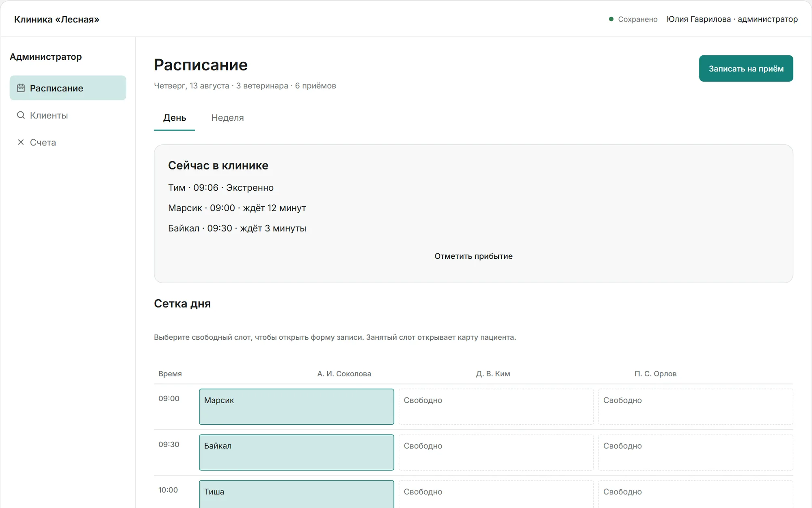The image size is (812, 508).
Task: Click the X icon beside Счета
Action: (21, 142)
